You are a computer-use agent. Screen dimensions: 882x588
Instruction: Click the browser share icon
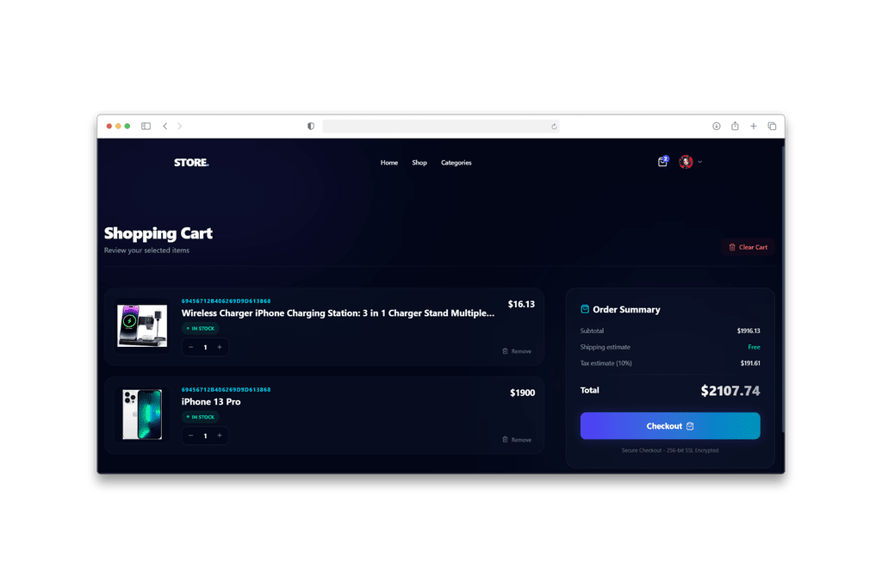[x=735, y=126]
